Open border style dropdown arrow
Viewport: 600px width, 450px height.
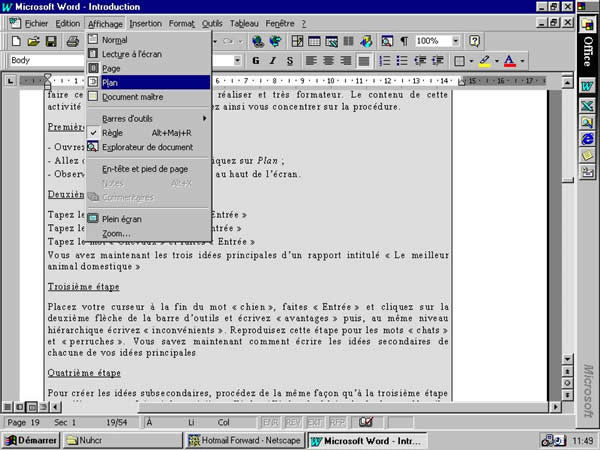click(471, 60)
